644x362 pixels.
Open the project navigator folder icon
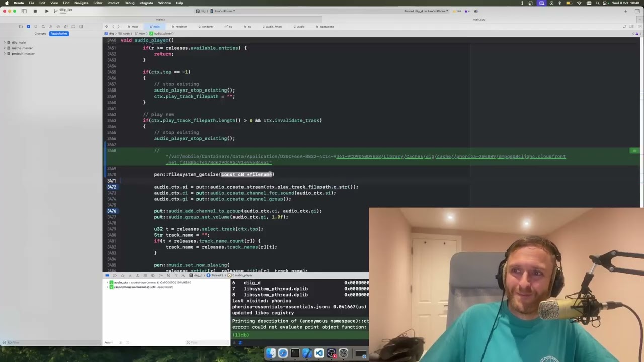tap(21, 26)
